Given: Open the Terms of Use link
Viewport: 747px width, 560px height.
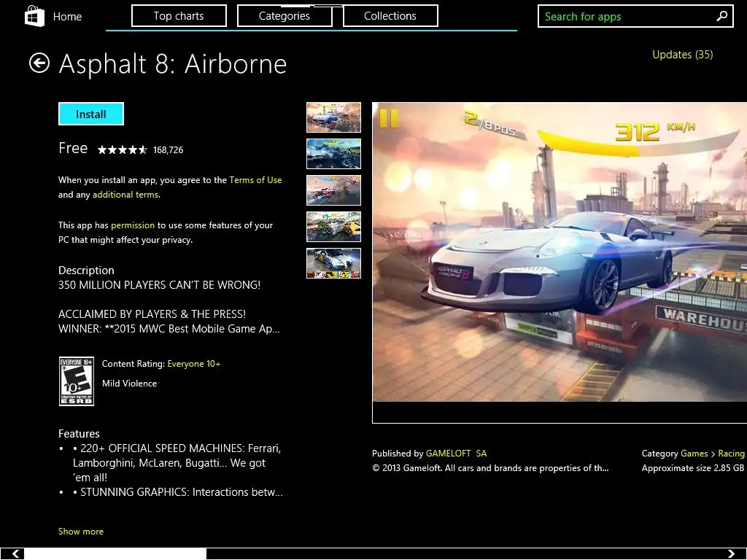Looking at the screenshot, I should tap(255, 180).
